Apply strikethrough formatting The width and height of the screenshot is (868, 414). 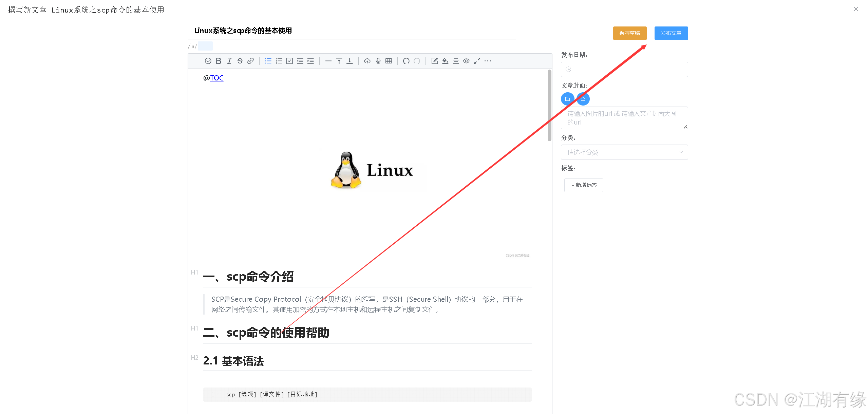(x=240, y=61)
